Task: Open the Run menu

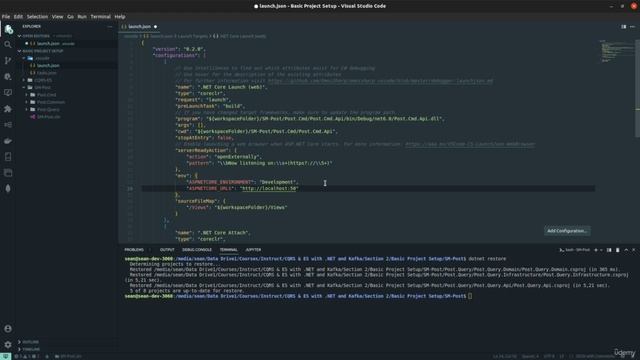Action: [82, 17]
